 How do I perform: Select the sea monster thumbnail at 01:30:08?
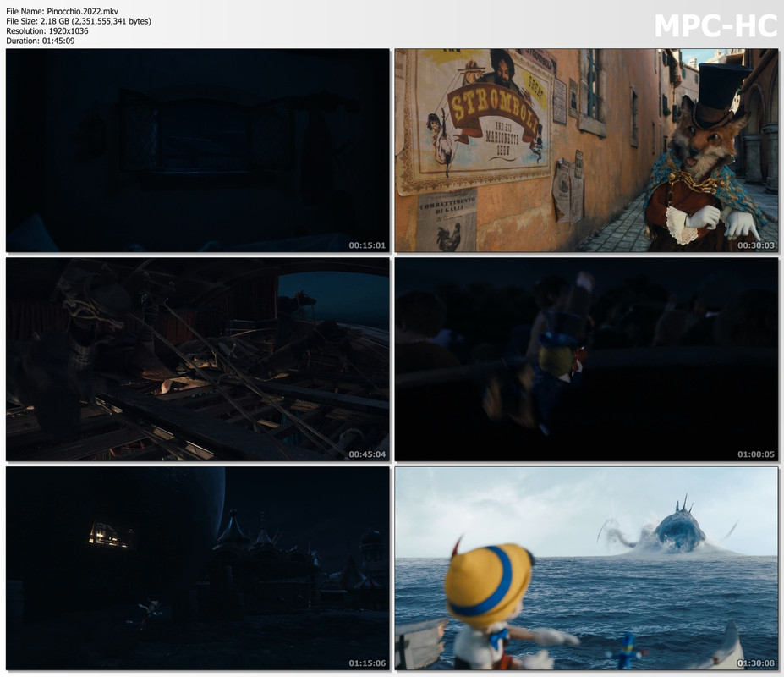pos(586,569)
